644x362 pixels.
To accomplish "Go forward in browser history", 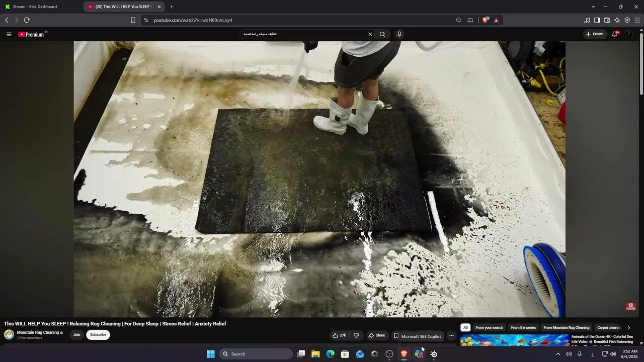I will coord(16,20).
